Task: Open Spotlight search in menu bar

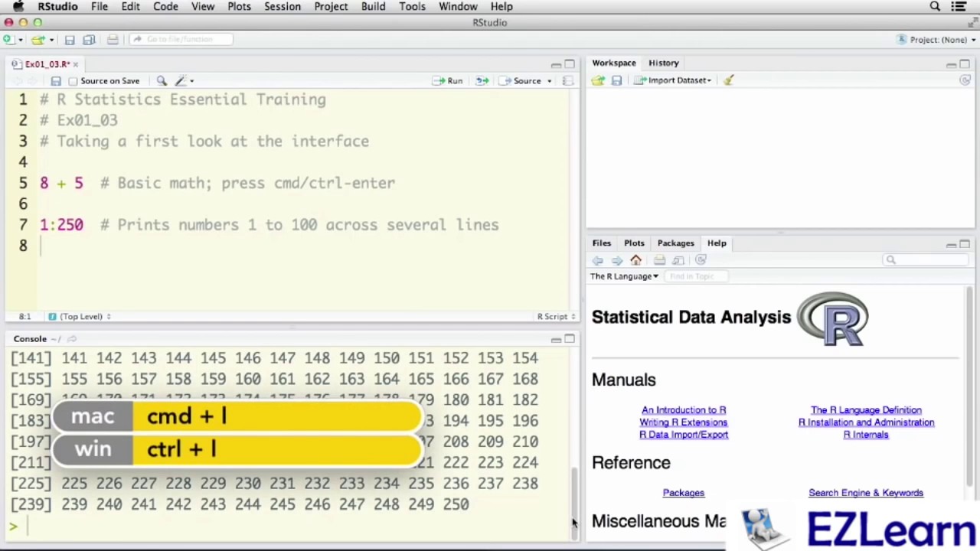Action: coord(935,6)
